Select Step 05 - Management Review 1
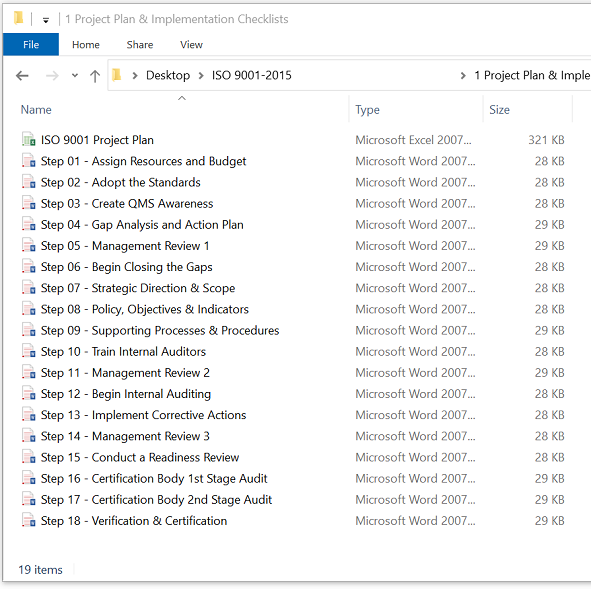This screenshot has width=591, height=589. pos(125,246)
